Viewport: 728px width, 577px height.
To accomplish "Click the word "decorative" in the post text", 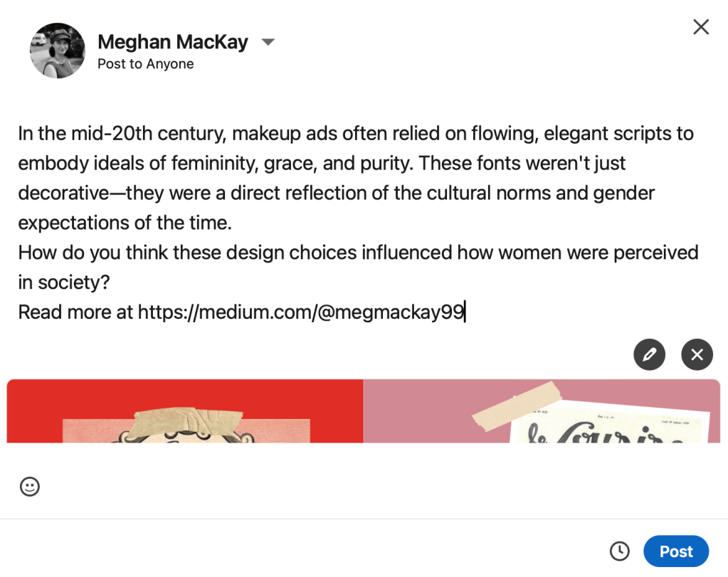I will coord(66,193).
